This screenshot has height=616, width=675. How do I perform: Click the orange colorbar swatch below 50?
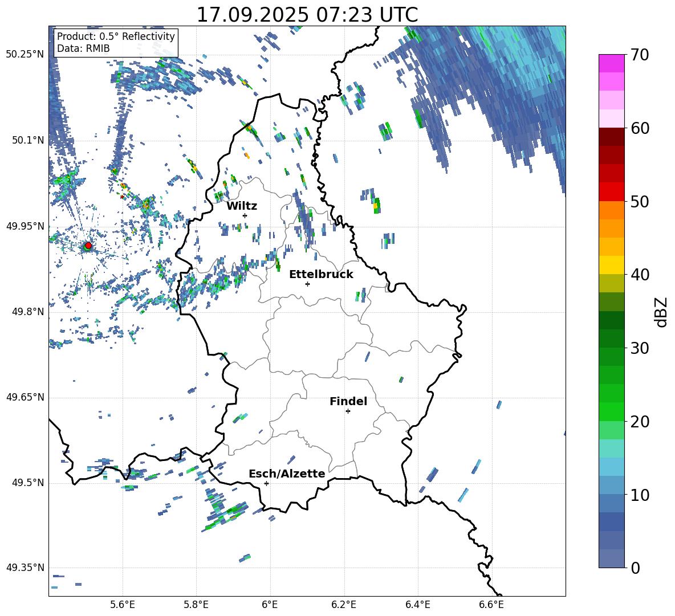pos(611,210)
